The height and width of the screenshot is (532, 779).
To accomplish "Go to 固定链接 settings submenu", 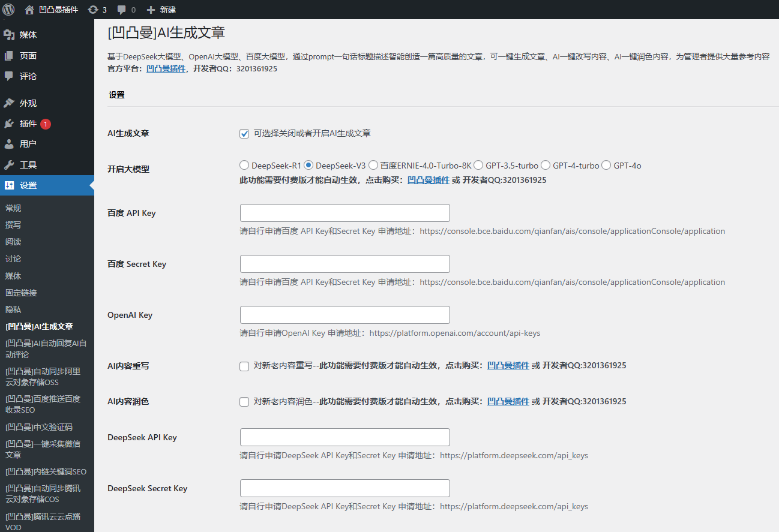I will [21, 293].
